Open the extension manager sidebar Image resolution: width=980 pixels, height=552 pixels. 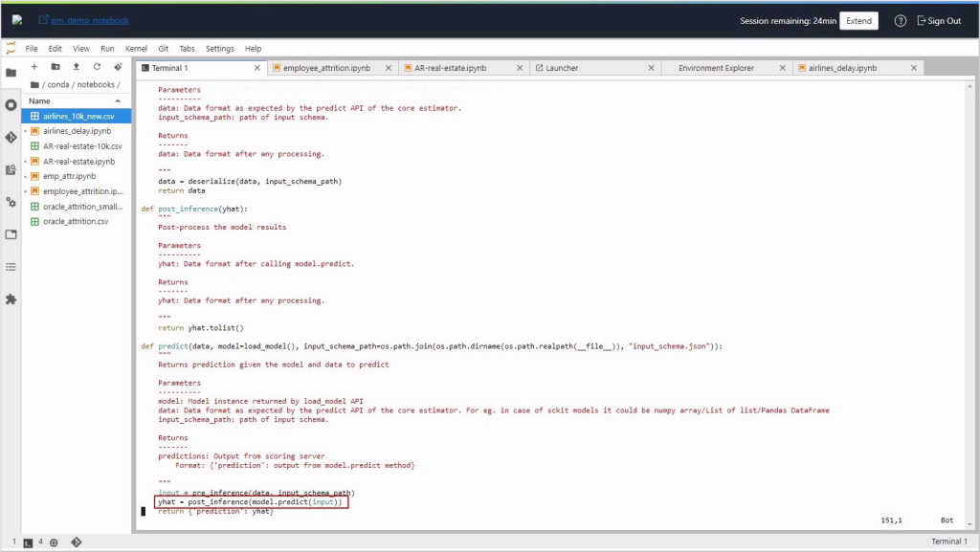pyautogui.click(x=11, y=299)
